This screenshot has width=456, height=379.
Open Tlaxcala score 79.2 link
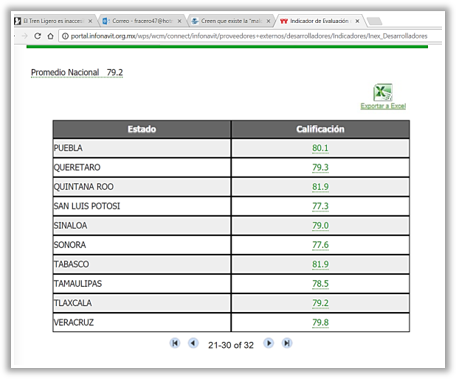(x=320, y=303)
